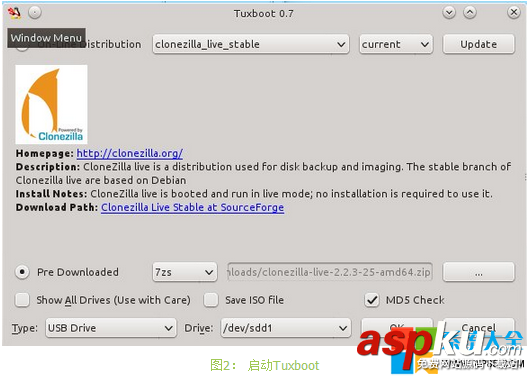Click the 'Download Path:' label

pos(57,207)
